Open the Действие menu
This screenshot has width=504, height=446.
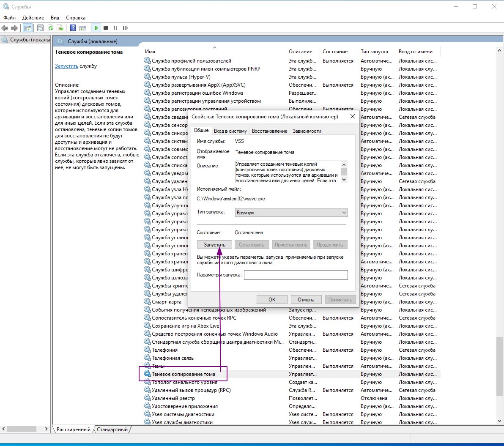(33, 18)
